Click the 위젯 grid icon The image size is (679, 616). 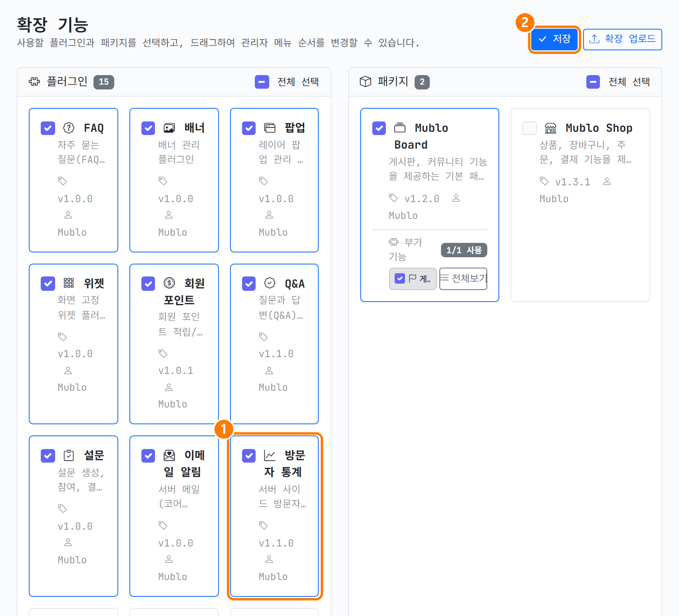69,283
